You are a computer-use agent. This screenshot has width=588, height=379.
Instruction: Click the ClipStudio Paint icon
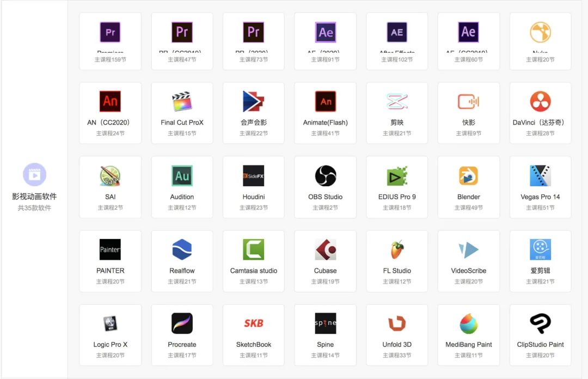pyautogui.click(x=541, y=323)
